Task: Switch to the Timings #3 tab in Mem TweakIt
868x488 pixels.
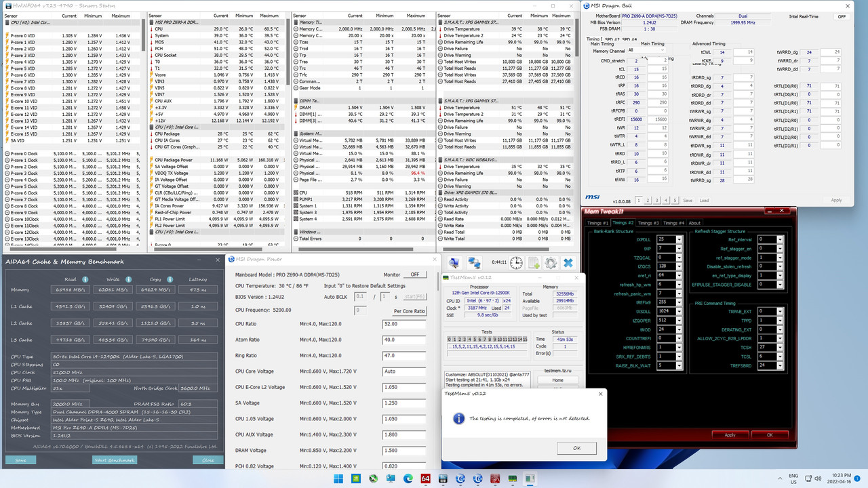Action: click(648, 224)
